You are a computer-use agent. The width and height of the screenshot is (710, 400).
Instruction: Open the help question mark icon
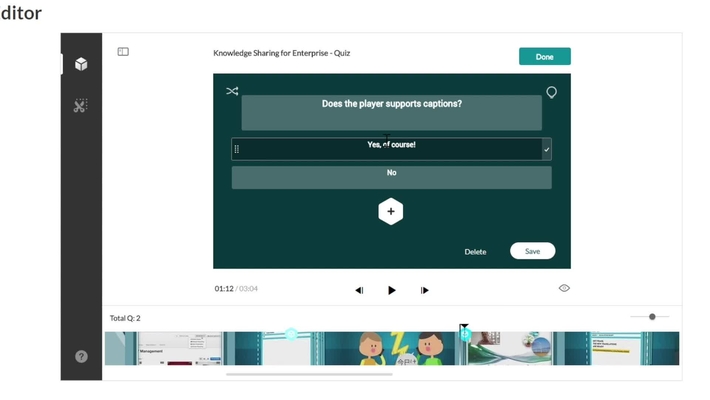click(x=82, y=357)
